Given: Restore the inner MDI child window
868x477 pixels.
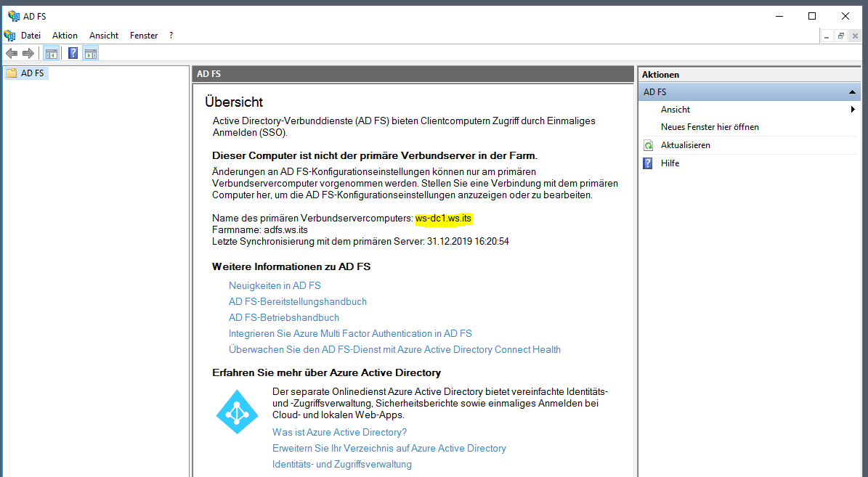Looking at the screenshot, I should pyautogui.click(x=841, y=36).
